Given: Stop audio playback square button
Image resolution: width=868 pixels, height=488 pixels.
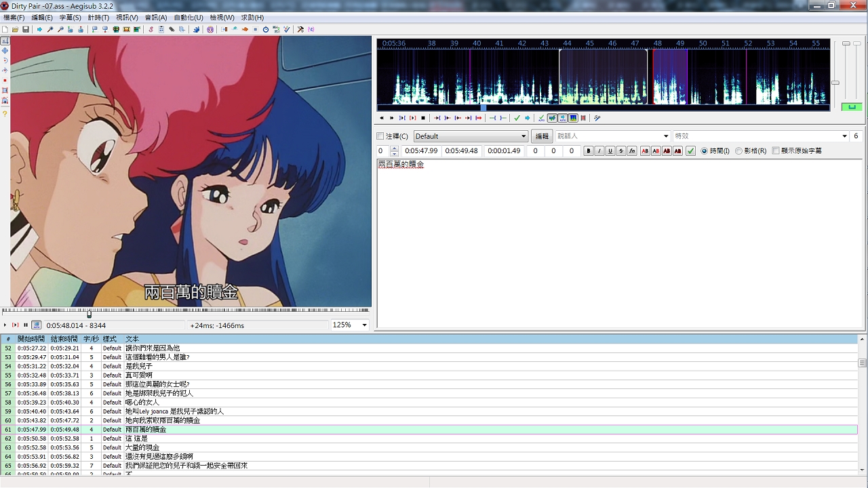Looking at the screenshot, I should 423,118.
